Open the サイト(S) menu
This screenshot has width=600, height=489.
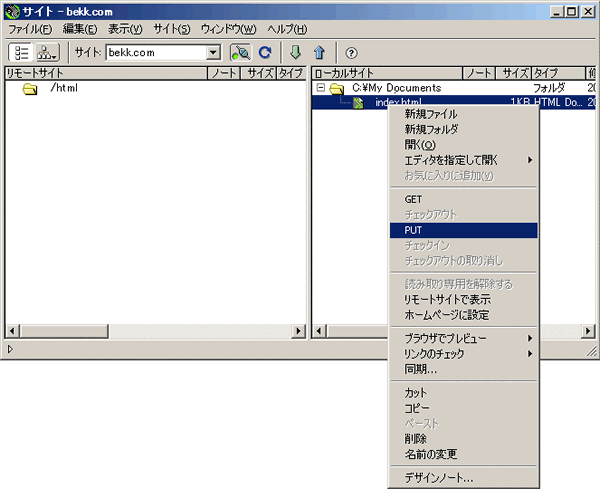click(171, 29)
